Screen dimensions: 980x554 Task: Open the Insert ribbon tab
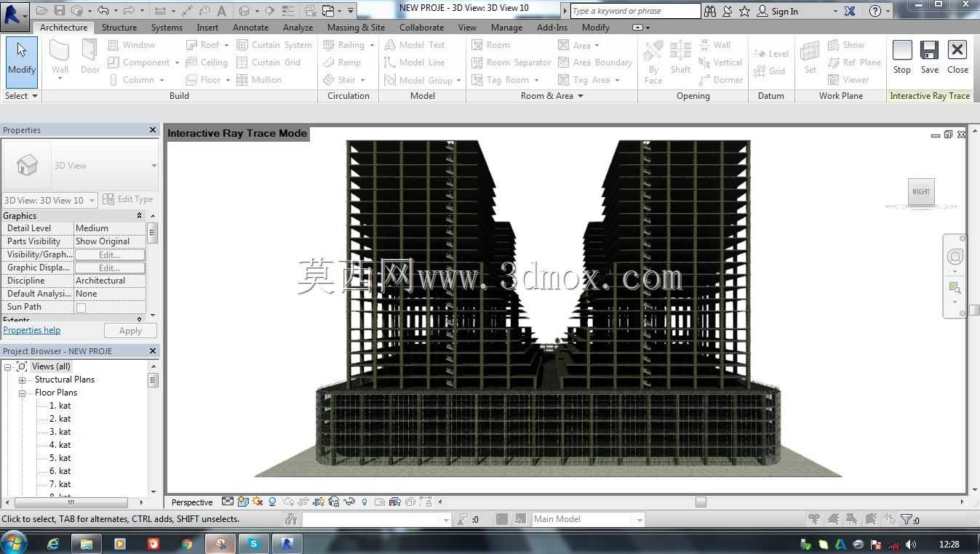click(207, 28)
